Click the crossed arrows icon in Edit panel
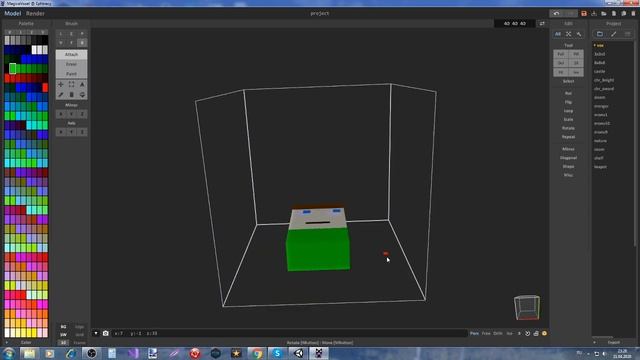Viewport: 640px width, 360px height. coord(569,34)
